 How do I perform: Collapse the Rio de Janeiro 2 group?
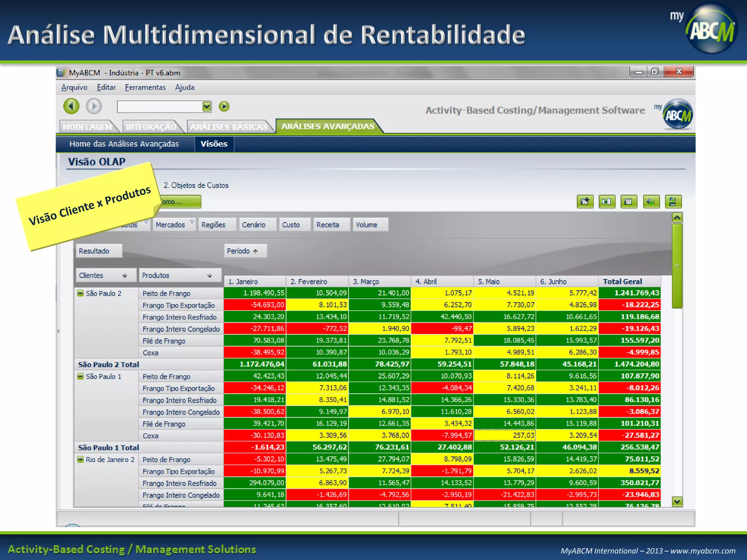coord(81,459)
